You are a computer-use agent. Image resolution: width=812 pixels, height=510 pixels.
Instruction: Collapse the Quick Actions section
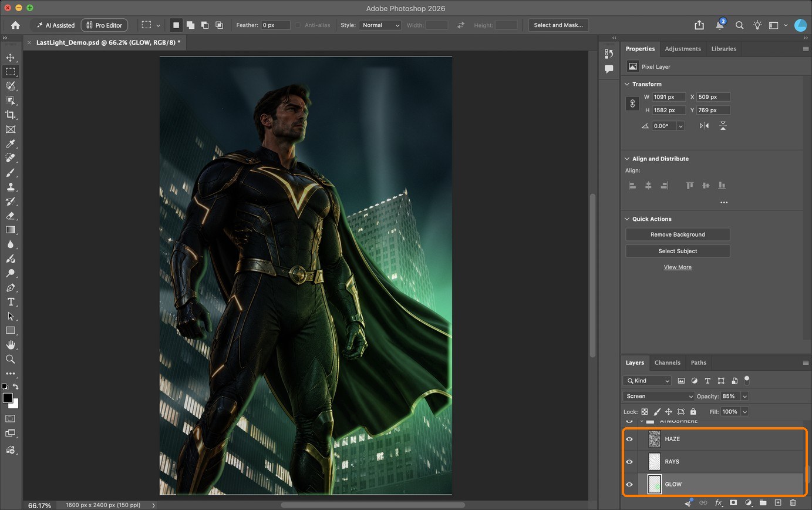[627, 219]
